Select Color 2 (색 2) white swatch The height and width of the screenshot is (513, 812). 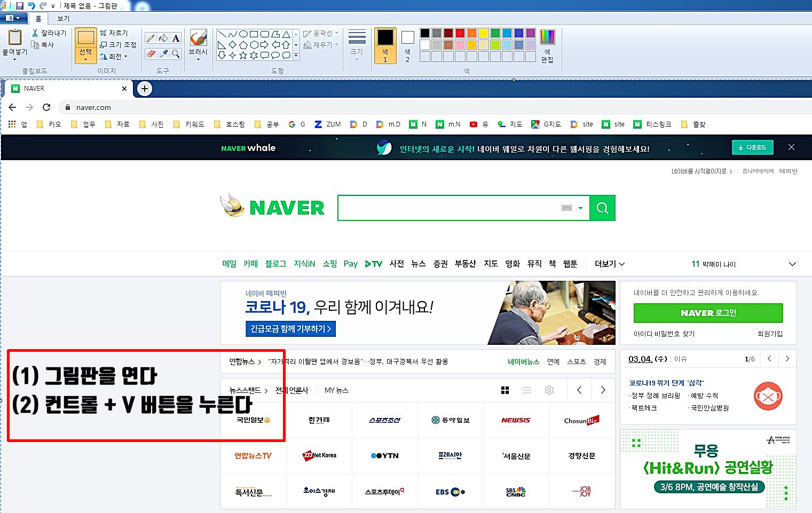(x=407, y=45)
